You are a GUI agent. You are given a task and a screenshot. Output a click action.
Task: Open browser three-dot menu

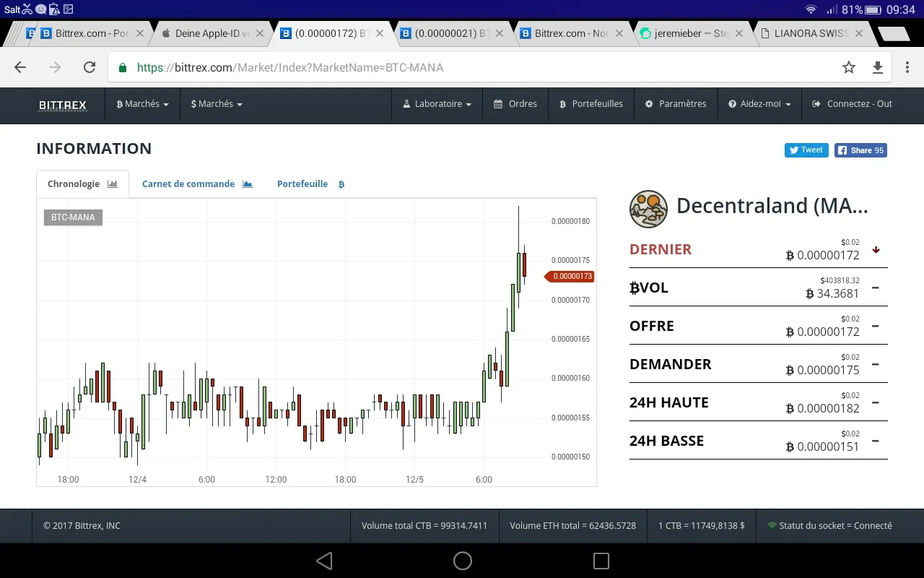point(907,67)
